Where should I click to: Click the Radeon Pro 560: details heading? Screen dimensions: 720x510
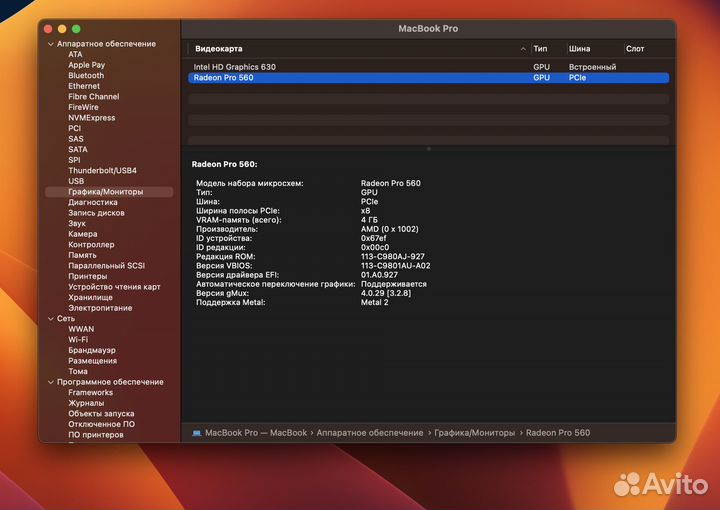[224, 164]
